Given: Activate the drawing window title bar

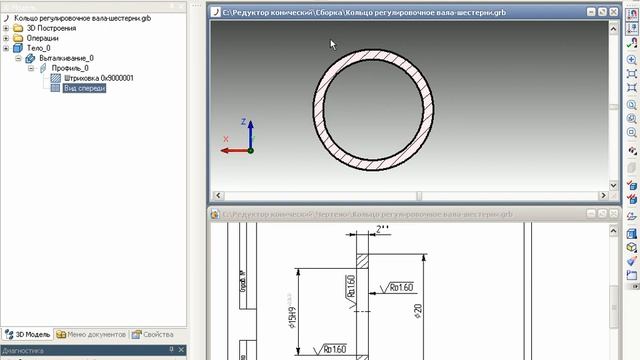Looking at the screenshot, I should (367, 214).
